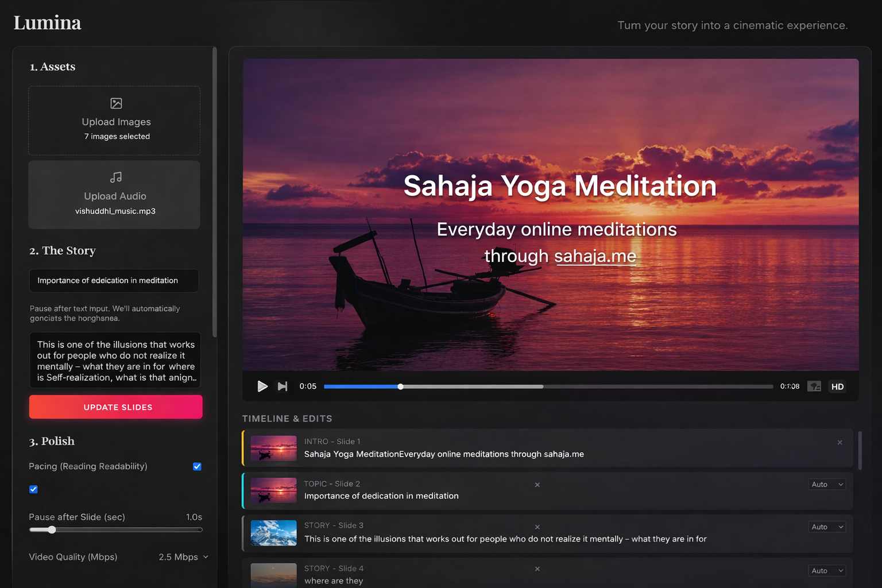The width and height of the screenshot is (882, 588).
Task: Toggle the Pacing (Reading Readability) checkbox
Action: (197, 466)
